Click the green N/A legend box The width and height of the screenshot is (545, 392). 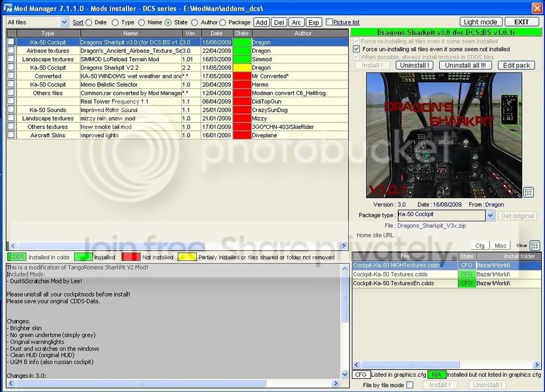437,375
